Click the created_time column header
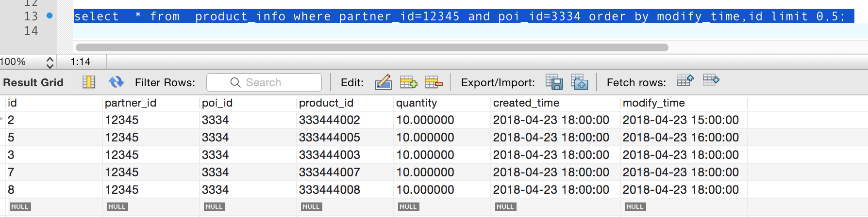The width and height of the screenshot is (868, 217). pos(555,103)
